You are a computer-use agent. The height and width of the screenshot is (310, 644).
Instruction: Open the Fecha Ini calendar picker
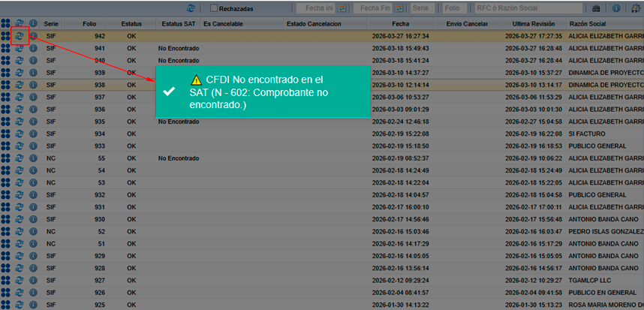click(x=341, y=8)
